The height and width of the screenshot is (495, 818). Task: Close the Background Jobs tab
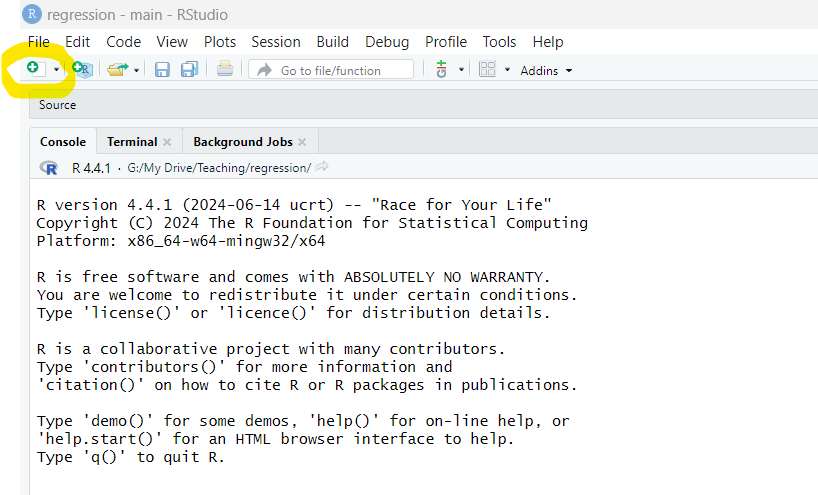coord(302,142)
